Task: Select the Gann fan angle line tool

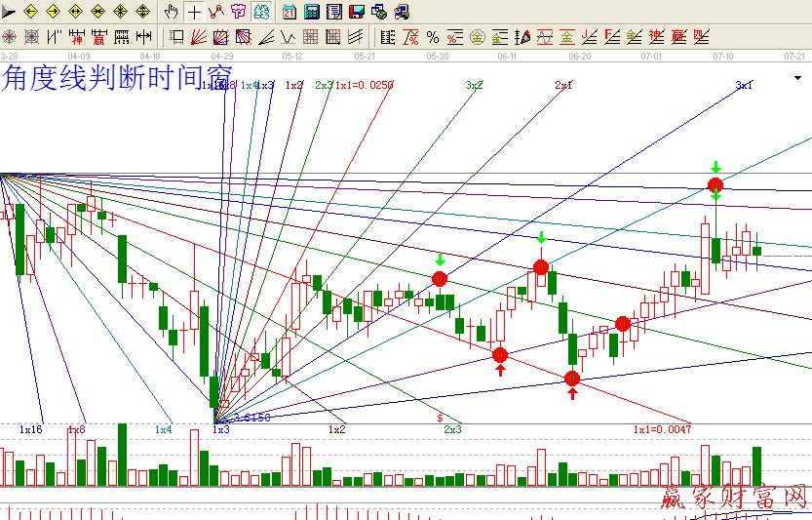Action: [198, 37]
